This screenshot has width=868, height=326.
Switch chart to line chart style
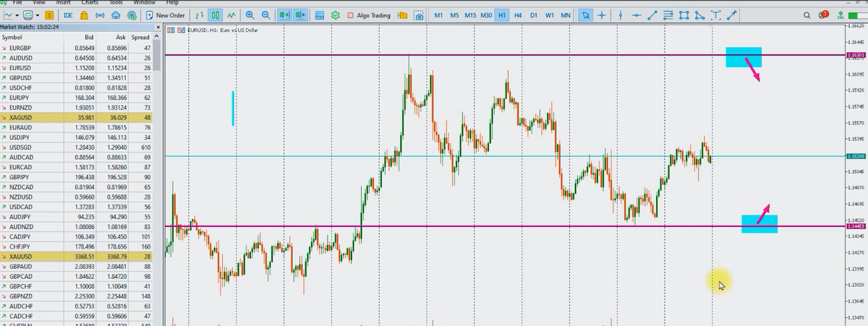click(x=231, y=15)
